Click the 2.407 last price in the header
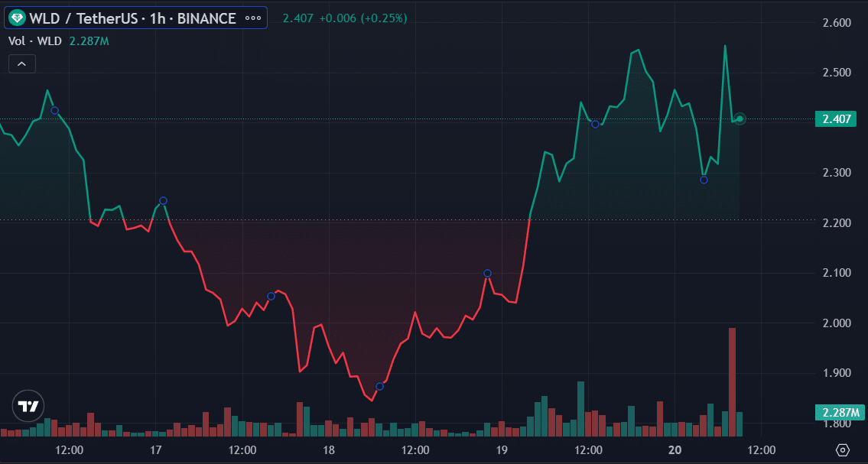This screenshot has width=868, height=464. tap(297, 18)
